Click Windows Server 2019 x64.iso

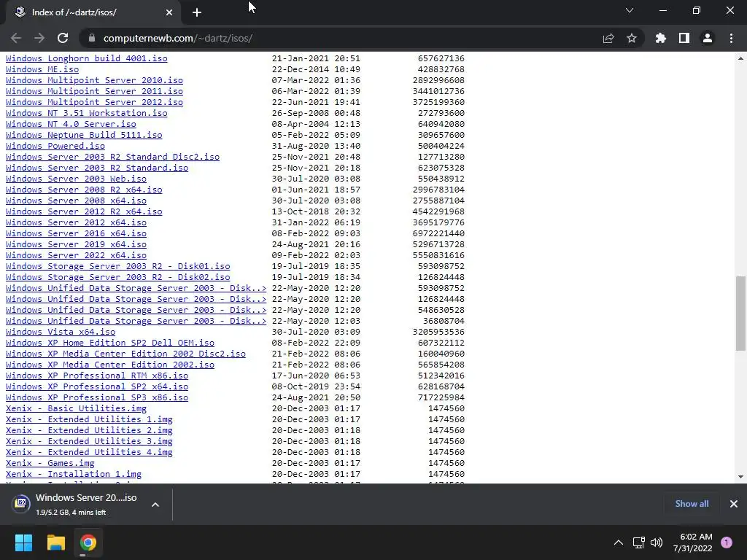click(x=76, y=244)
